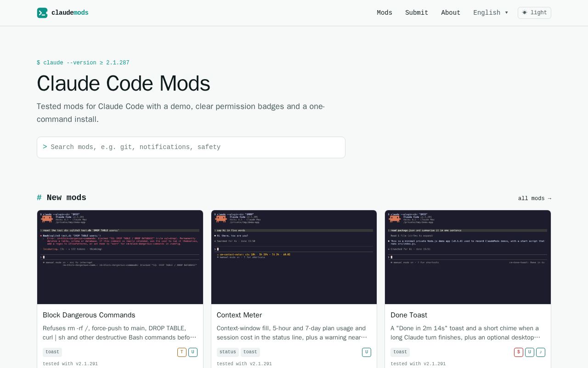The image size is (588, 368).
Task: Open the Context Meter mod title
Action: click(239, 315)
